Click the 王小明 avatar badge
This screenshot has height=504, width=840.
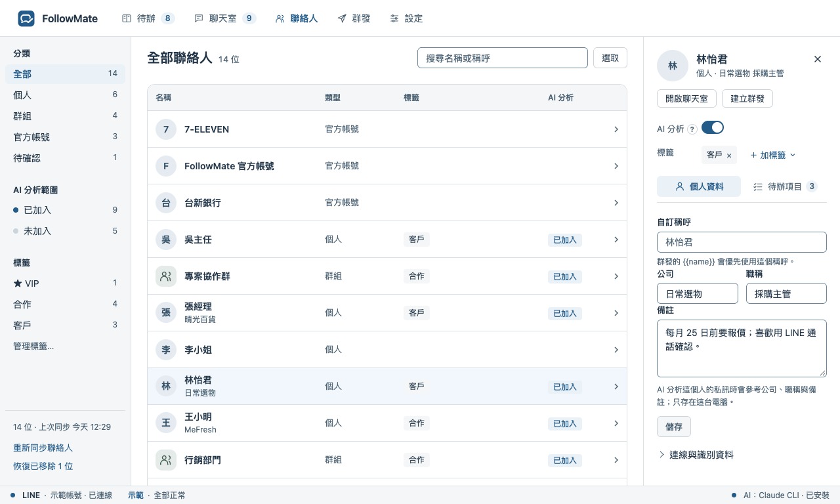tap(166, 423)
